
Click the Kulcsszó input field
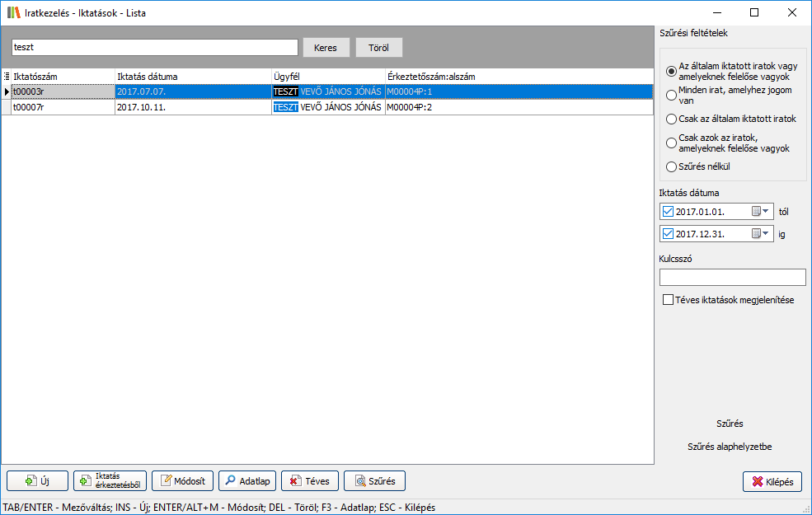pos(732,277)
